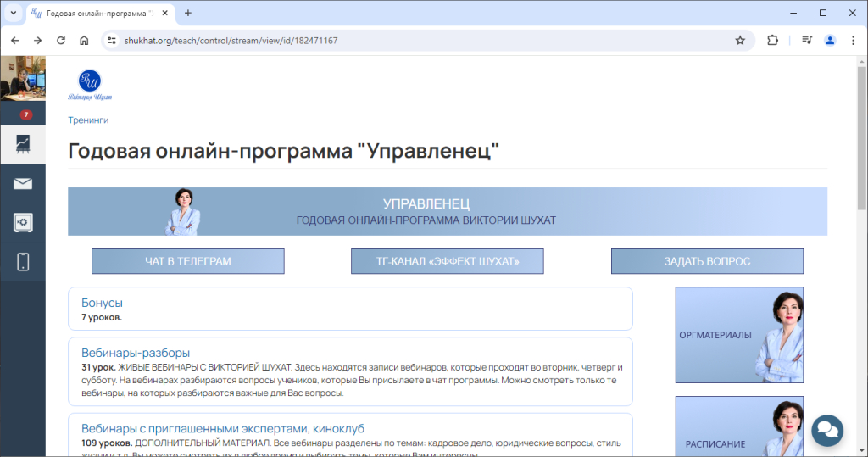Click the heading Годовая онлайн-программа "Управленец"
This screenshot has width=868, height=457.
pos(283,151)
